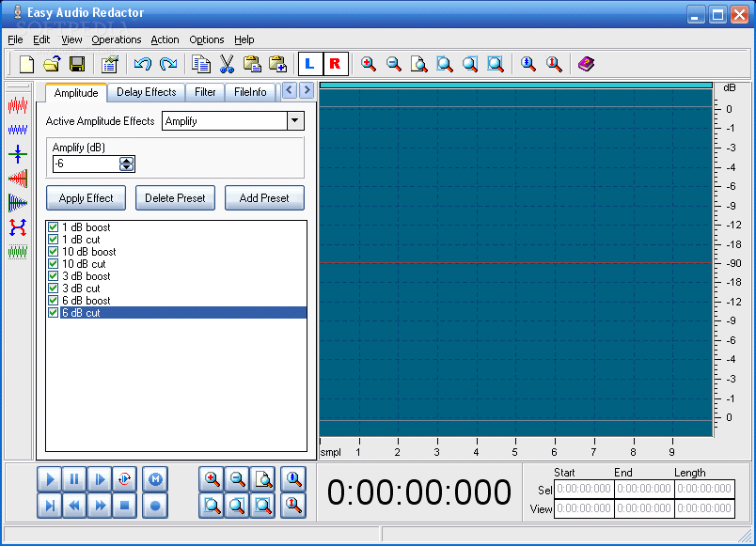Switch to the Delay Effects tab
756x546 pixels.
tap(147, 92)
